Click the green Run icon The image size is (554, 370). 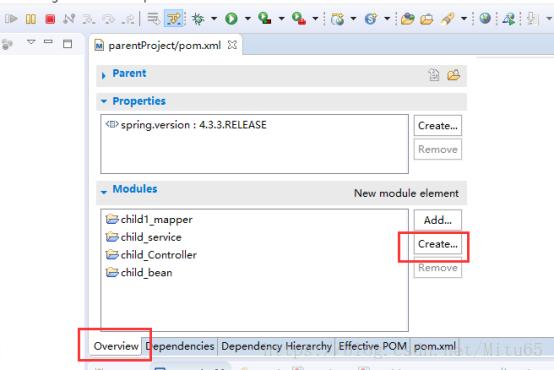tap(231, 18)
